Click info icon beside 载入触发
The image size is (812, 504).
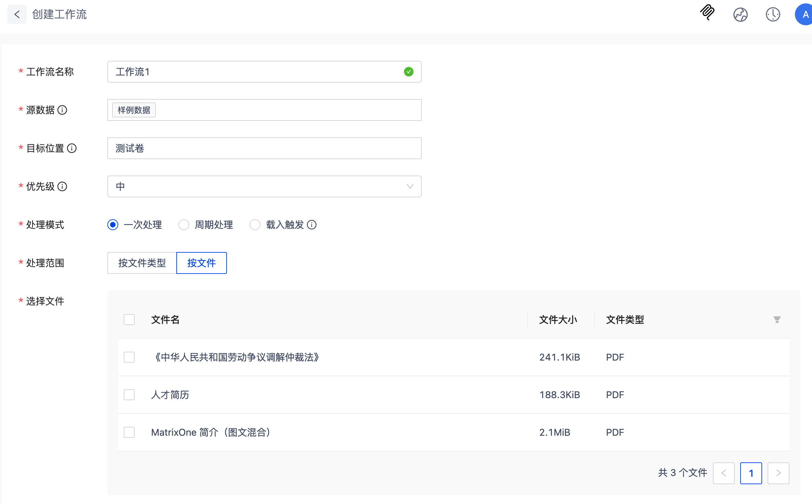point(312,225)
